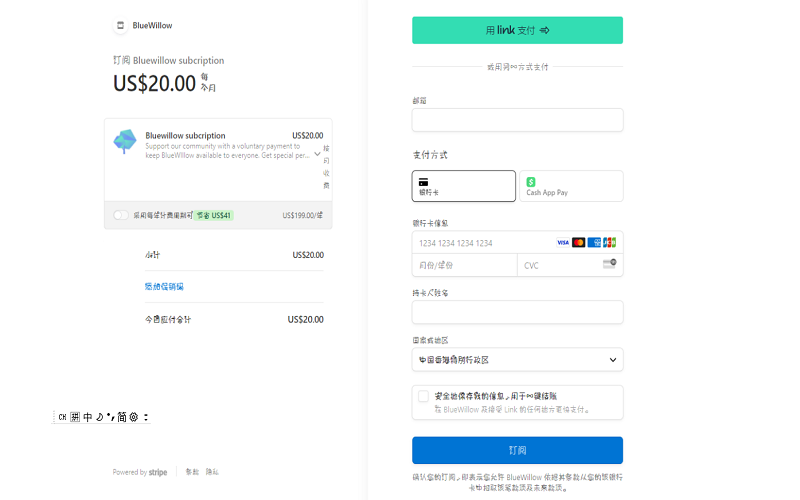Open the country or region dropdown

(x=517, y=360)
